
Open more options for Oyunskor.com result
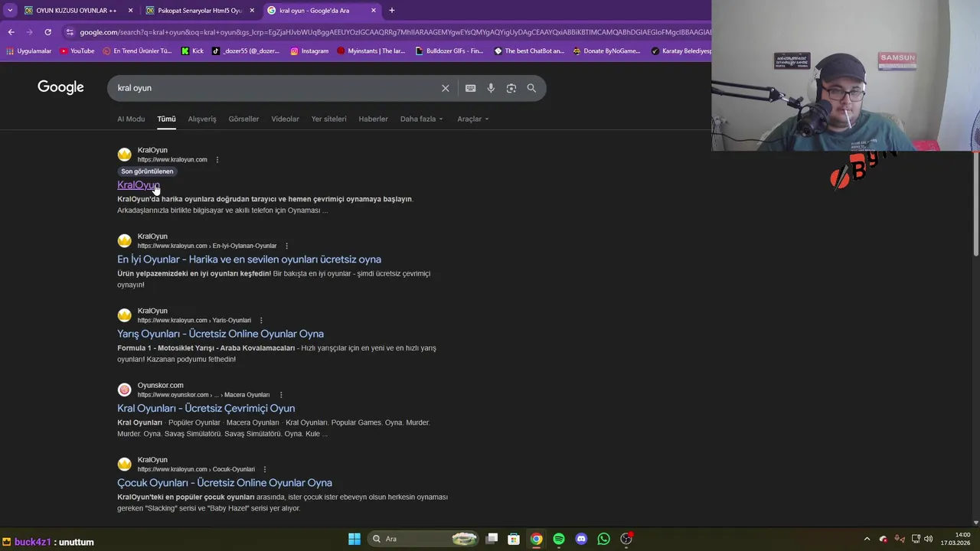[281, 395]
